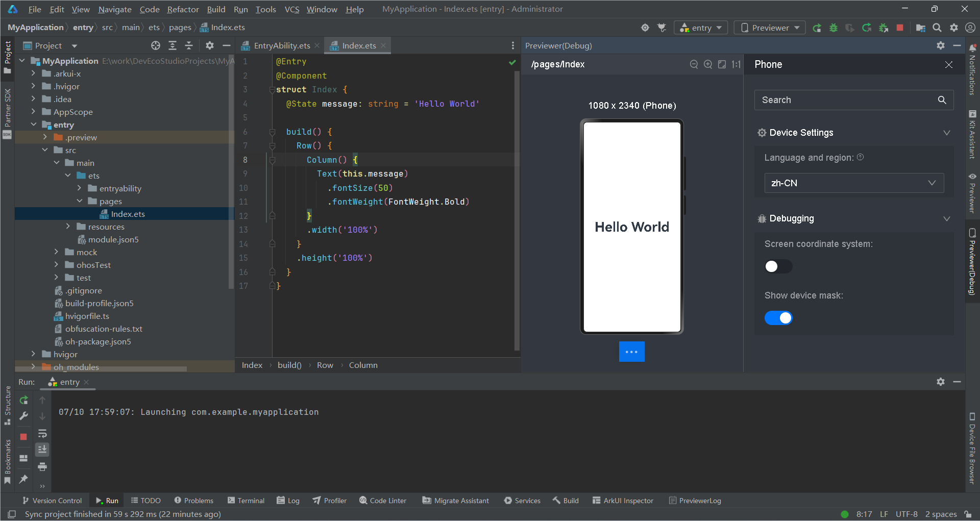Open the Terminal tool window button
980x521 pixels.
[246, 501]
